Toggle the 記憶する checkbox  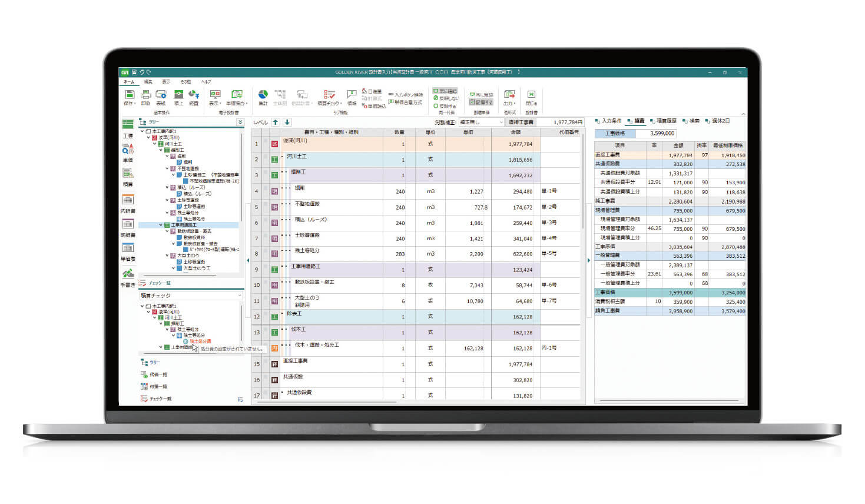[481, 102]
